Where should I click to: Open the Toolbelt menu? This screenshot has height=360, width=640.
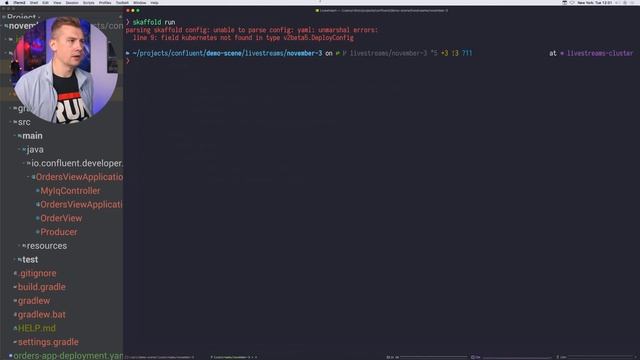(122, 2)
